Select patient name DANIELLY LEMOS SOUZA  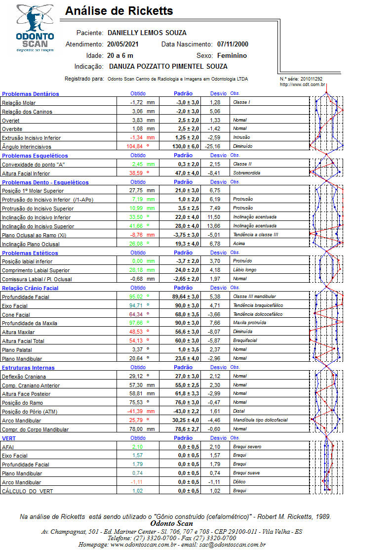point(147,33)
